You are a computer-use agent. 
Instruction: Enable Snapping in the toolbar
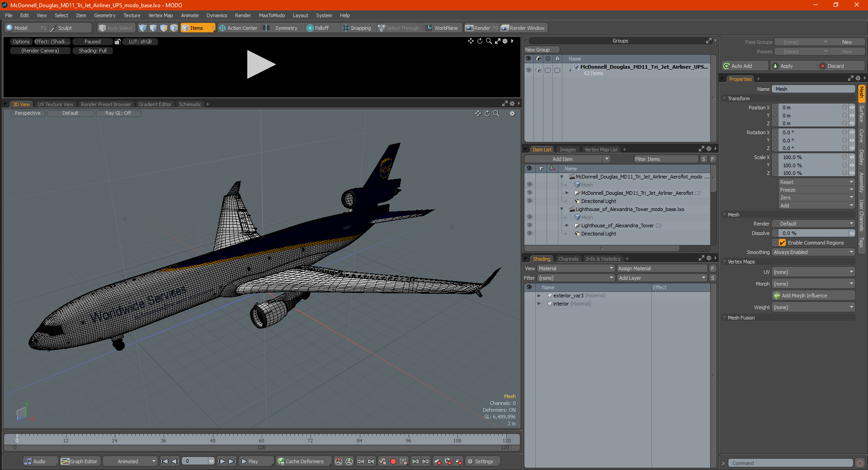coord(357,28)
